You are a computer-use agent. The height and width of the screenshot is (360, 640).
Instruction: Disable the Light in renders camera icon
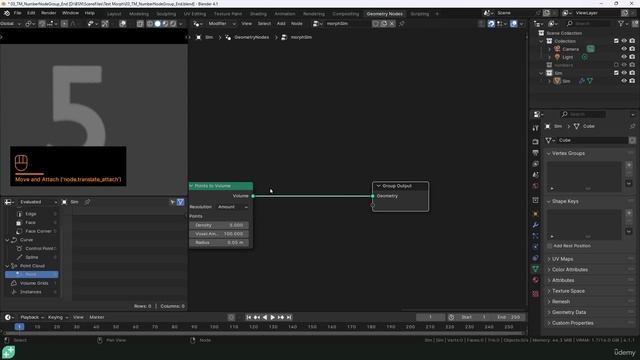coord(632,57)
